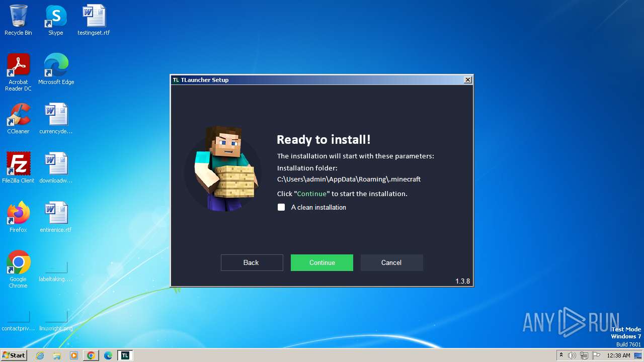
Task: Open the Action Center flag tray icon
Action: [x=596, y=355]
